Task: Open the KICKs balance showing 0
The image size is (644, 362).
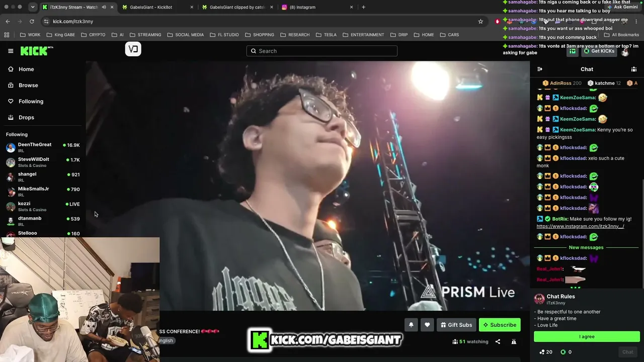Action: [x=566, y=352]
